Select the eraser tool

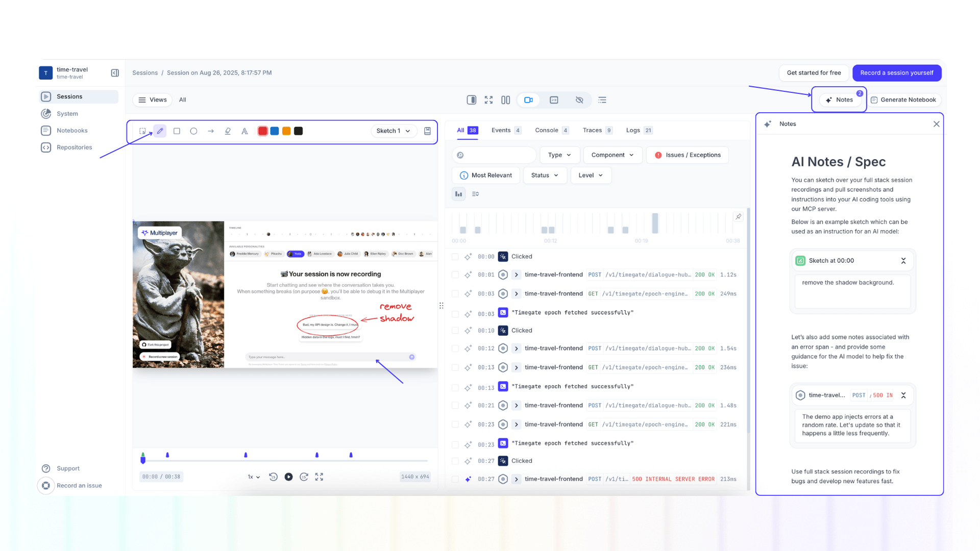pos(228,131)
